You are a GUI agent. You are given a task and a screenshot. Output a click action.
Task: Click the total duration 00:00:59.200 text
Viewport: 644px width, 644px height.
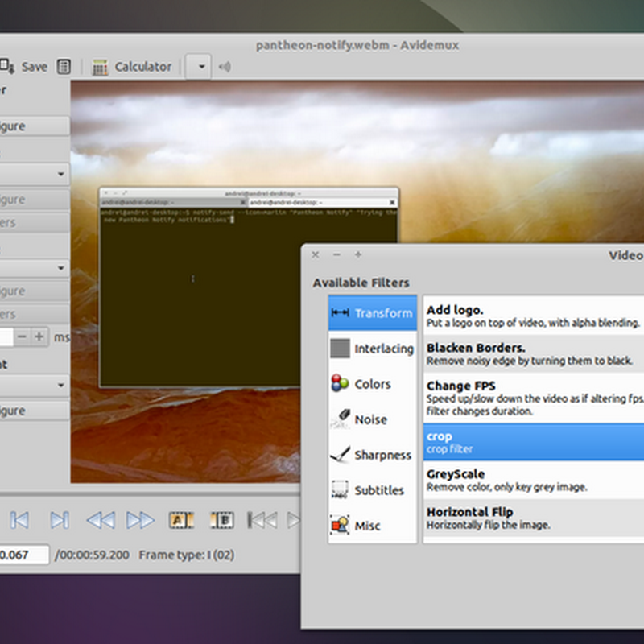(93, 555)
